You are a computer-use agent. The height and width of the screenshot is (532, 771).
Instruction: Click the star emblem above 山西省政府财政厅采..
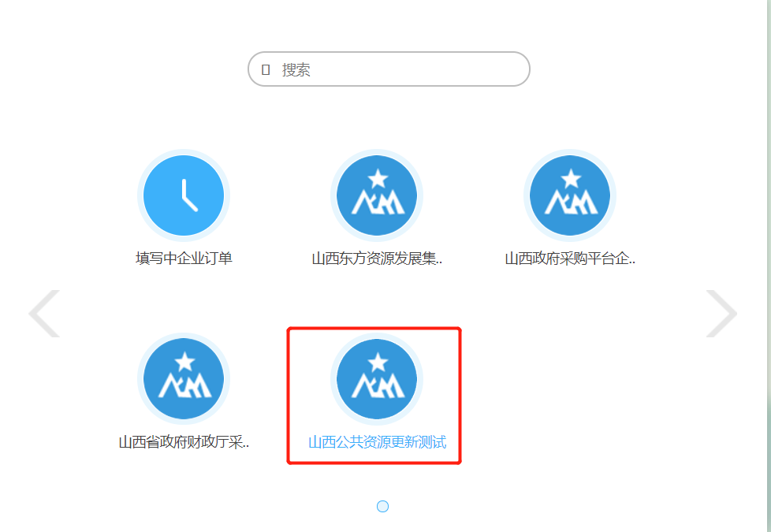point(184,362)
